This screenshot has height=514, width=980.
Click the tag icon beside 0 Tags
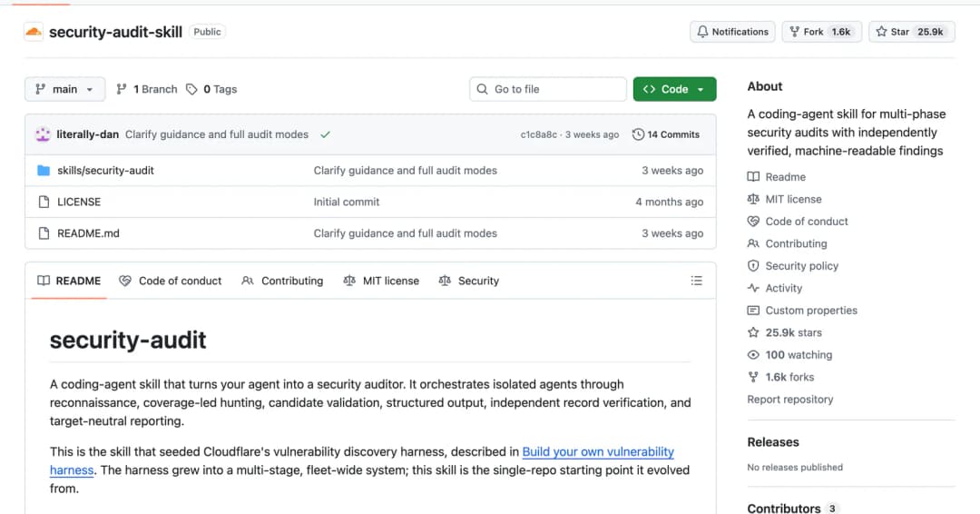point(191,89)
